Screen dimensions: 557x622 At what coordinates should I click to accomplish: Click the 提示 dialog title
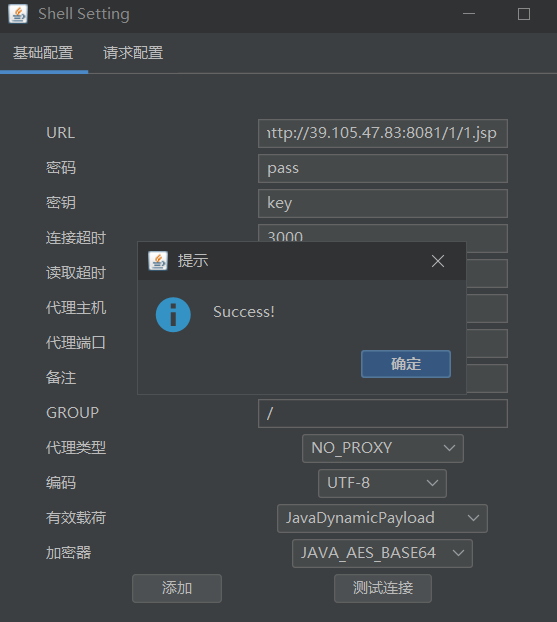193,261
